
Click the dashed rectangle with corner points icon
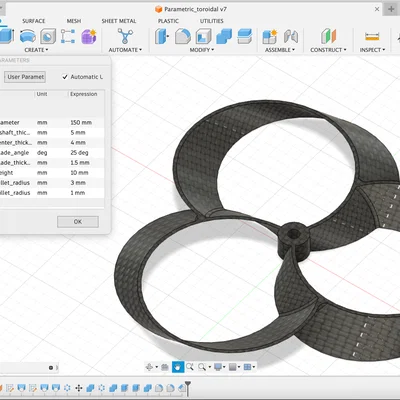tap(68, 36)
